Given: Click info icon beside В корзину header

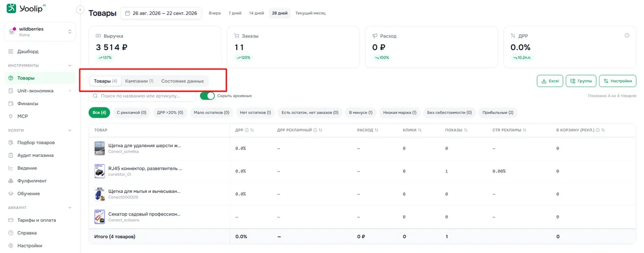Looking at the screenshot, I should tap(597, 130).
